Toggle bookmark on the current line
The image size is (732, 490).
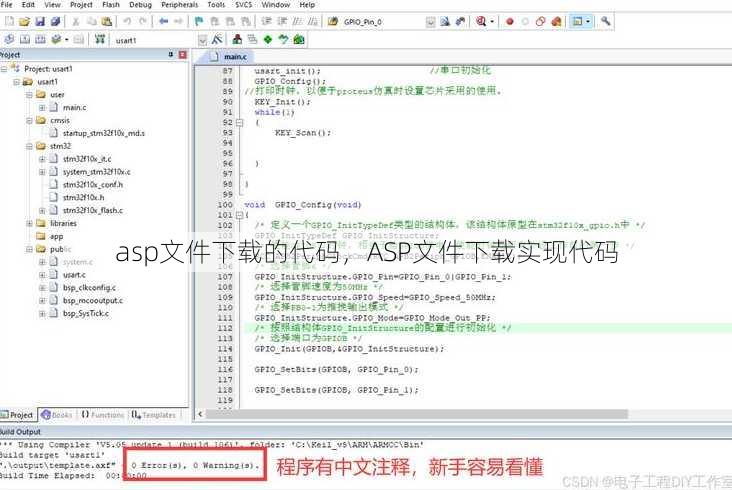tap(199, 21)
